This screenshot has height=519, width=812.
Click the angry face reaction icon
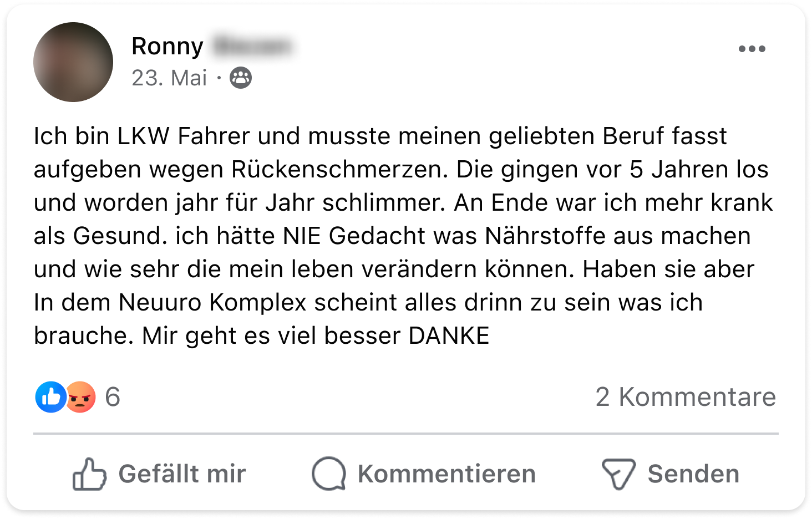pyautogui.click(x=81, y=397)
